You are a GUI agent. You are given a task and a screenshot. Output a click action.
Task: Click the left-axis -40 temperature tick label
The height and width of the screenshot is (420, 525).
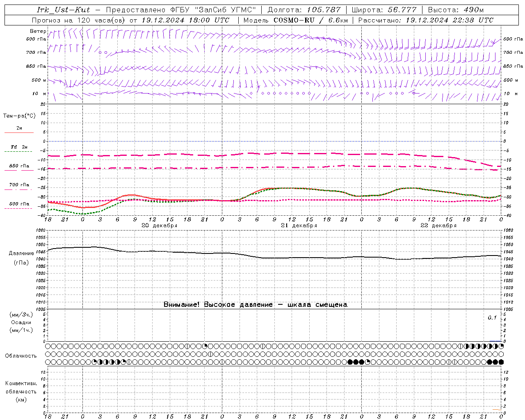point(41,215)
